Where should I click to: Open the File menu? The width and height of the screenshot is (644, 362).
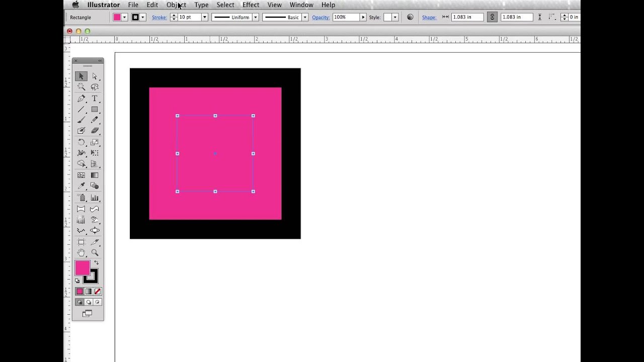133,5
